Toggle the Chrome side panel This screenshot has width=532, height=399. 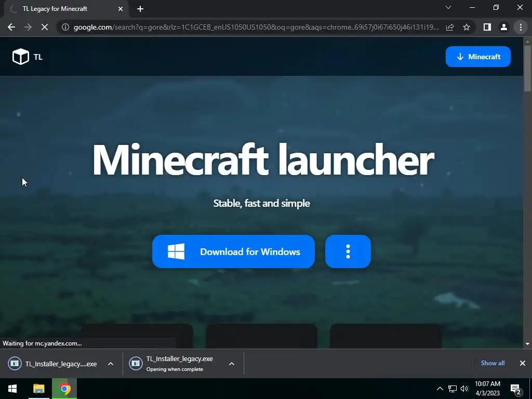(487, 27)
